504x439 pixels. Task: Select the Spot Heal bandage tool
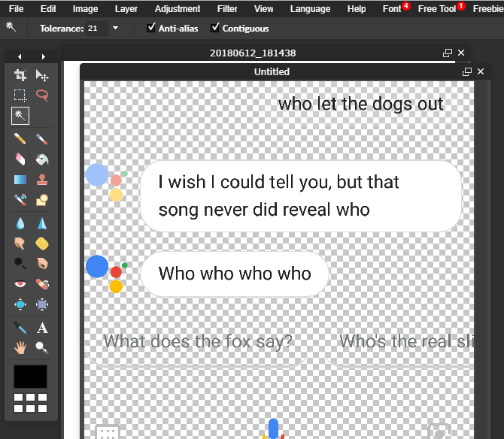pos(42,284)
